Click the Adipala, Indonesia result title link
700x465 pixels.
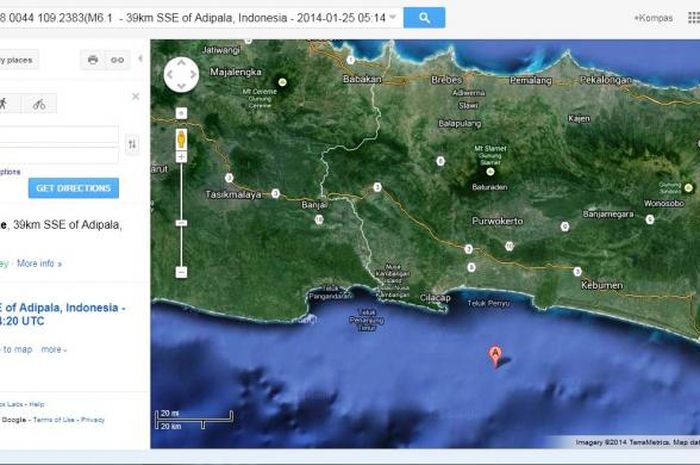62,314
